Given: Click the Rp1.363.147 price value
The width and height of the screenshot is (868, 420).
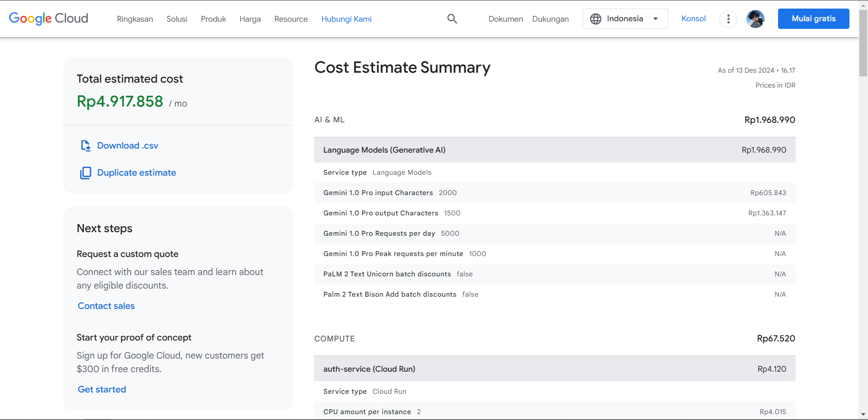Looking at the screenshot, I should point(767,213).
